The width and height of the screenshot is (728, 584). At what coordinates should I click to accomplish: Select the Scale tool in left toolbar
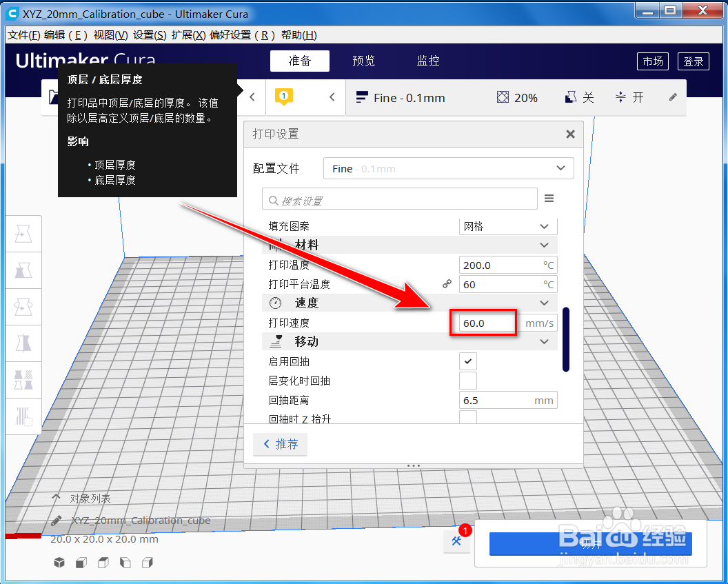[x=23, y=270]
